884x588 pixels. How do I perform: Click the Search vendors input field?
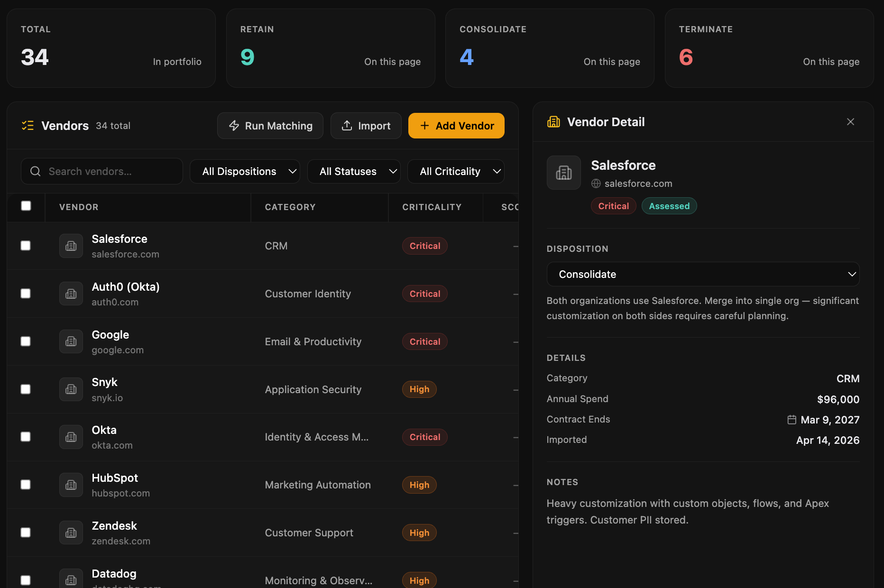click(x=102, y=171)
